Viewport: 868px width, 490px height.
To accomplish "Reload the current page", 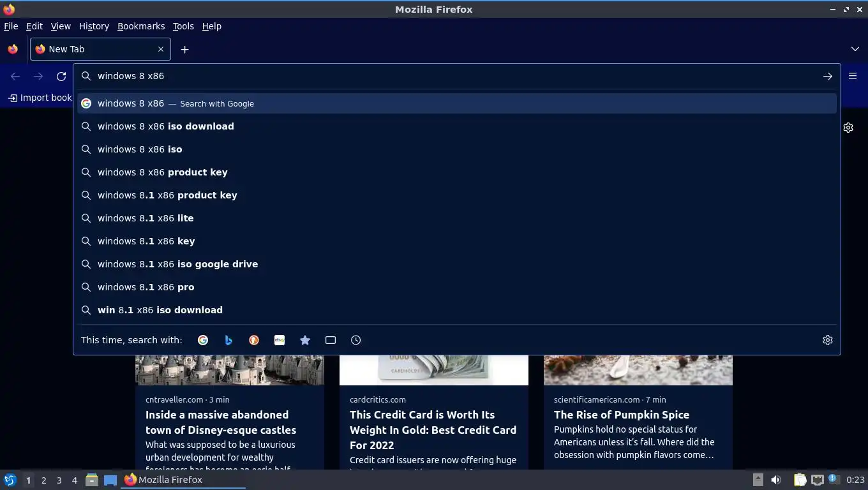I will 61,76.
